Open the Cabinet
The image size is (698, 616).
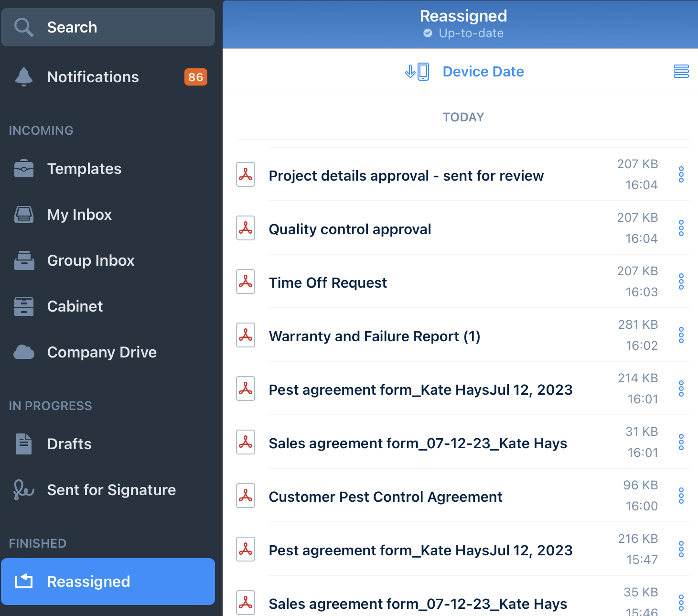coord(75,306)
